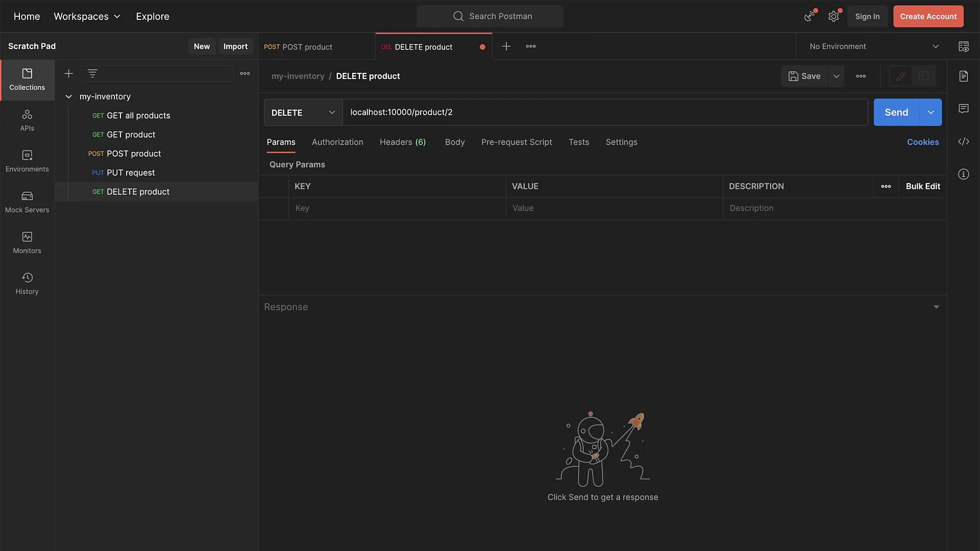This screenshot has height=551, width=980.
Task: Switch to the Headers tab
Action: (x=402, y=142)
